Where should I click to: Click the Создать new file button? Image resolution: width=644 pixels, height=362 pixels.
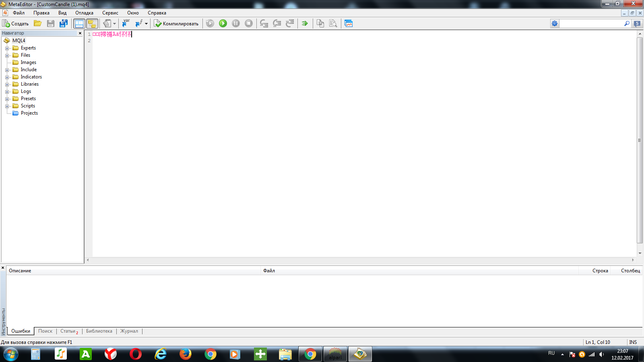tap(16, 23)
